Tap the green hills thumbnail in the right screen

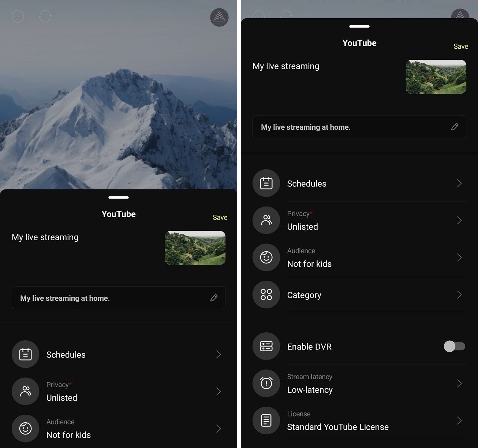(436, 77)
